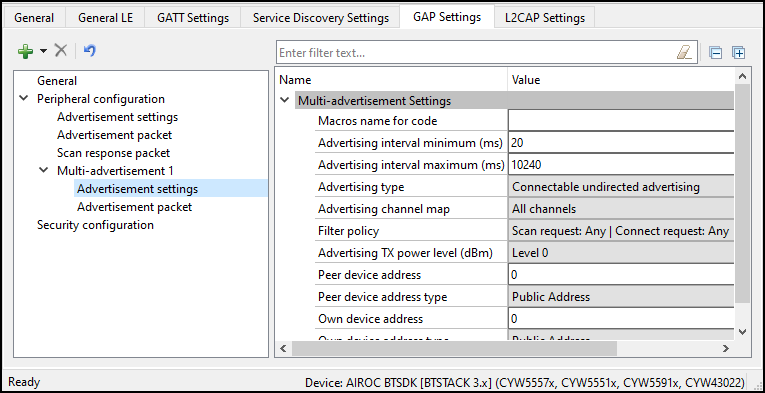Click the eraser clear-filter icon
765x393 pixels.
click(684, 53)
